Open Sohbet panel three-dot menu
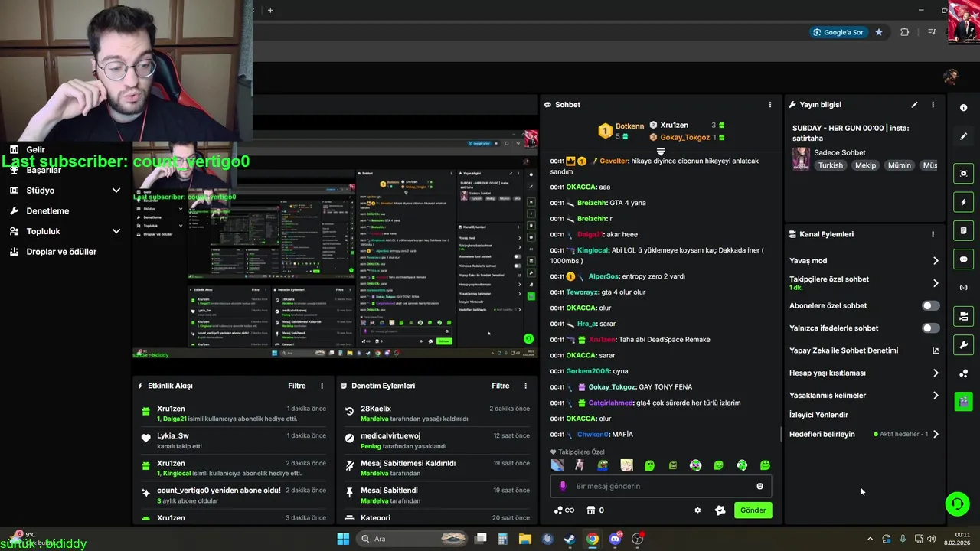Screen dimensions: 980x551 770,105
